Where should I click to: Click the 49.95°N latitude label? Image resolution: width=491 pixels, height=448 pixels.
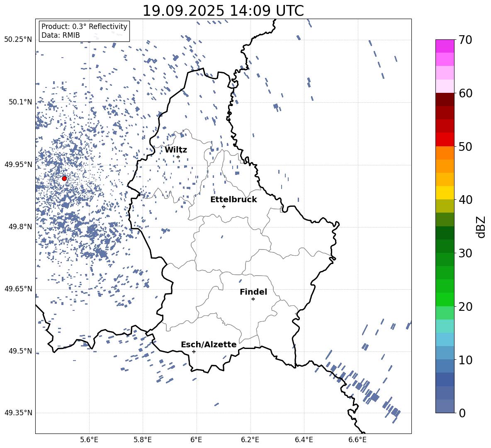click(x=18, y=164)
